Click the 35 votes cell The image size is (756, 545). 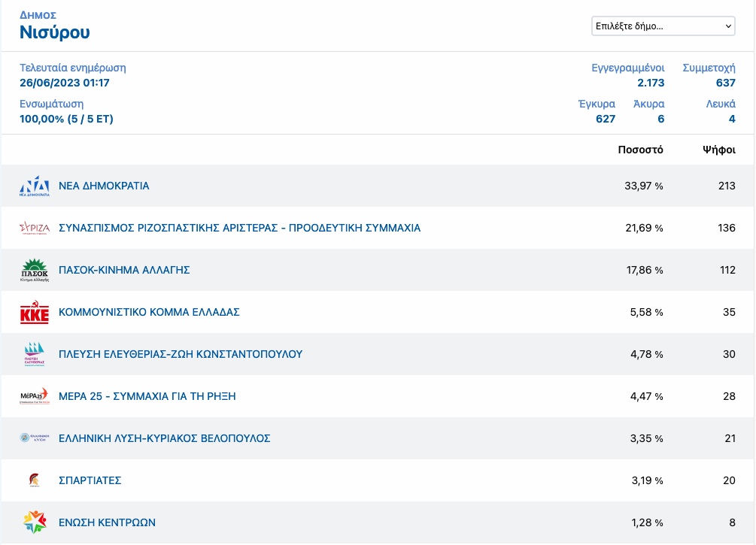pyautogui.click(x=729, y=312)
